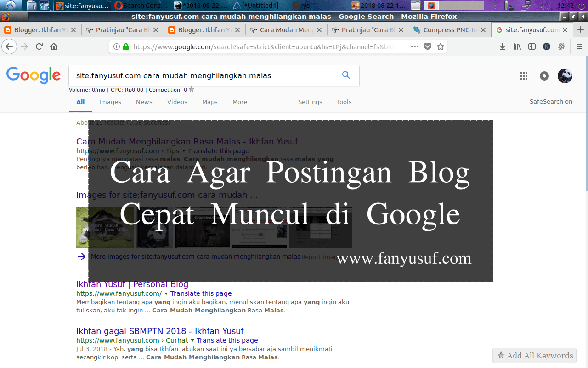Open the search Tools options
Image resolution: width=588 pixels, height=368 pixels.
click(344, 102)
